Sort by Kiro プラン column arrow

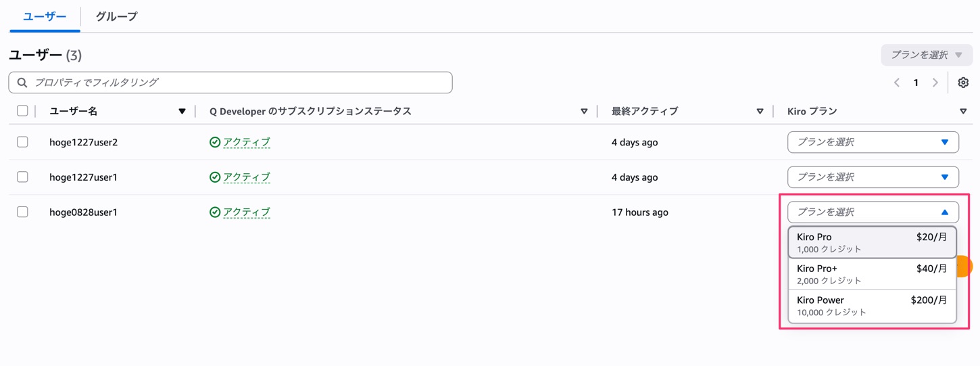point(963,112)
